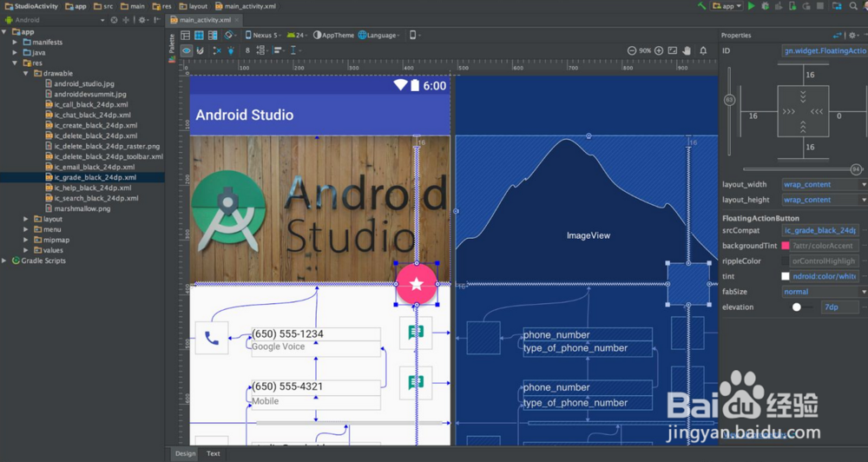The image size is (868, 462).
Task: Select the Pan hand tool
Action: click(687, 50)
